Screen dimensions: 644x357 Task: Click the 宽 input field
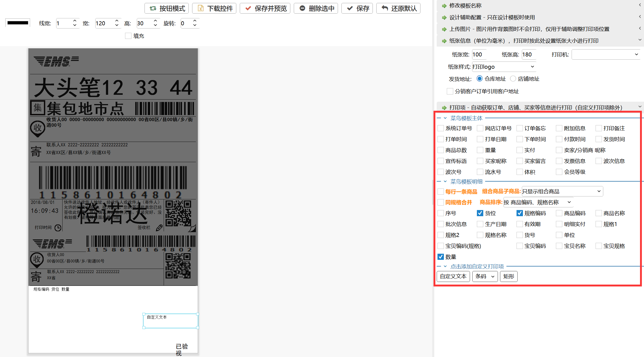coord(105,23)
